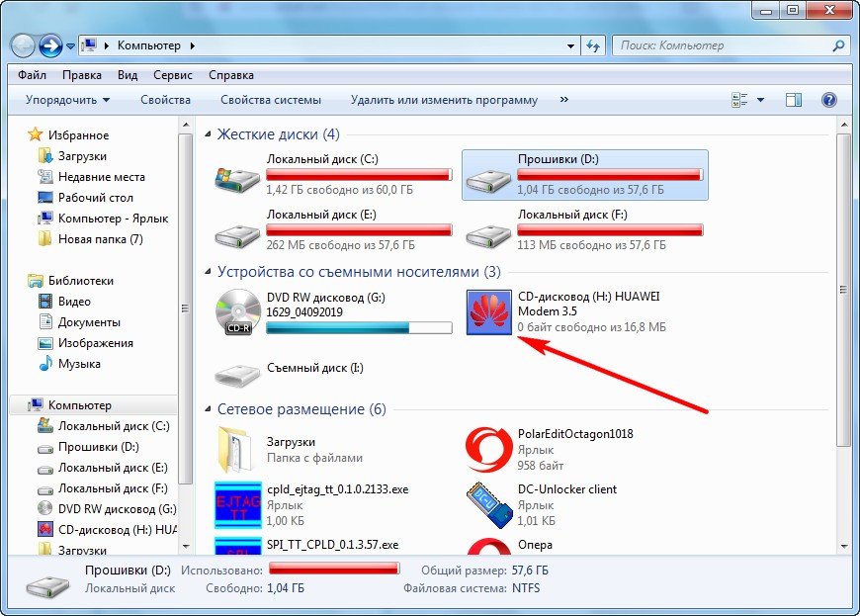Open the Сервис menu
This screenshot has width=860, height=616.
coord(172,75)
